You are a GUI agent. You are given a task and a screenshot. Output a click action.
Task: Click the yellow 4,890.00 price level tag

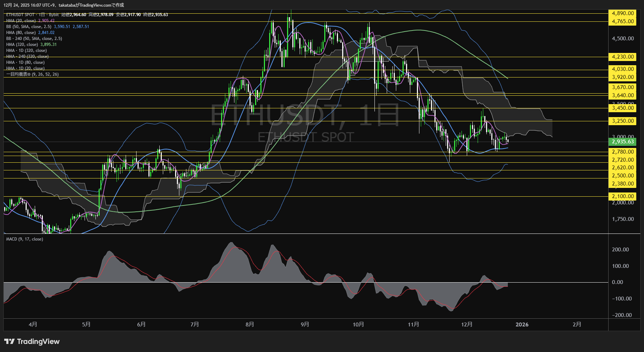[x=623, y=13]
